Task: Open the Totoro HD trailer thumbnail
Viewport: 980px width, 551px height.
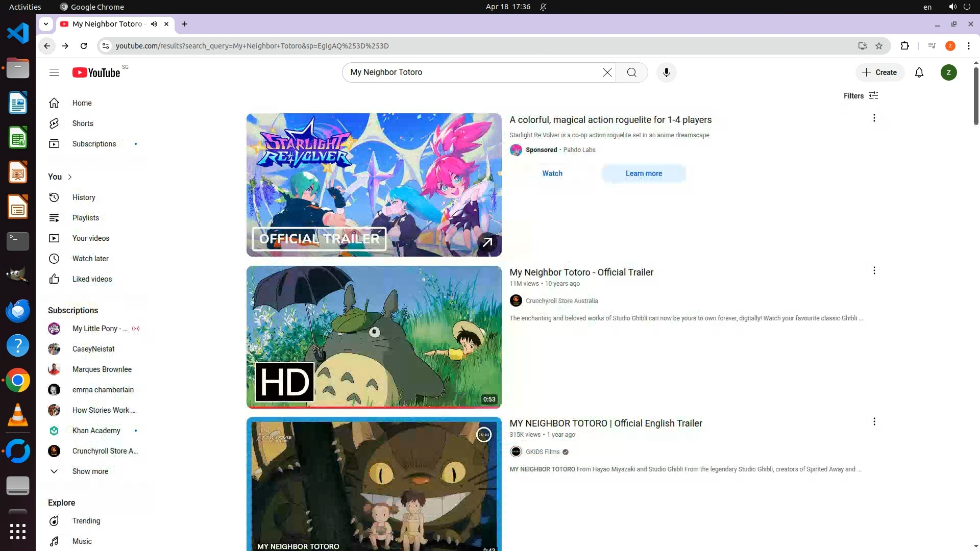Action: click(374, 337)
